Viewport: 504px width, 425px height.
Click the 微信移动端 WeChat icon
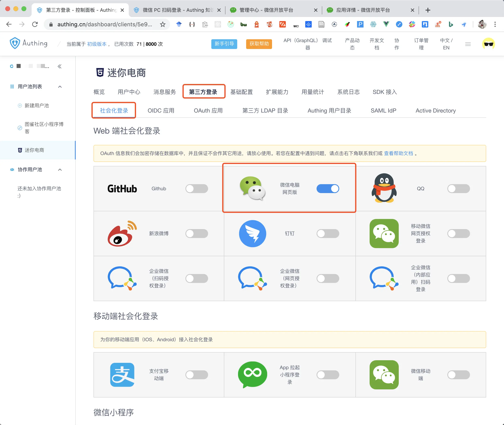click(x=384, y=375)
